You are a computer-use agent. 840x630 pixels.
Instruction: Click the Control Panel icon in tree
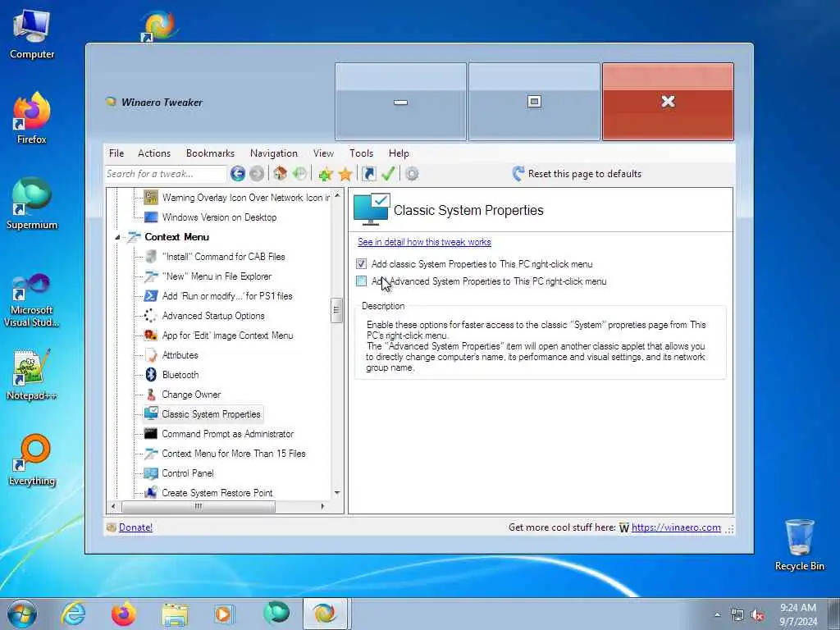pos(151,473)
